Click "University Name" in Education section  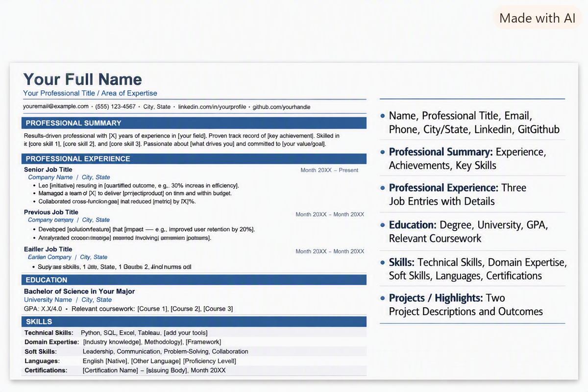coord(48,300)
